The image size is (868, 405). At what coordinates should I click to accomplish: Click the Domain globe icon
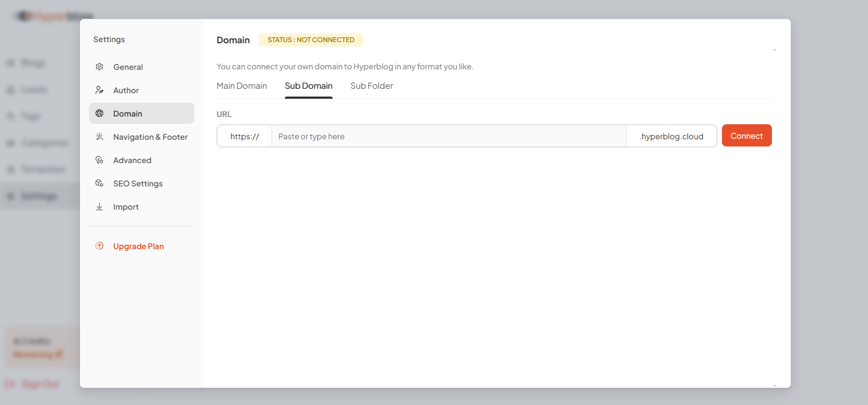[x=99, y=113]
